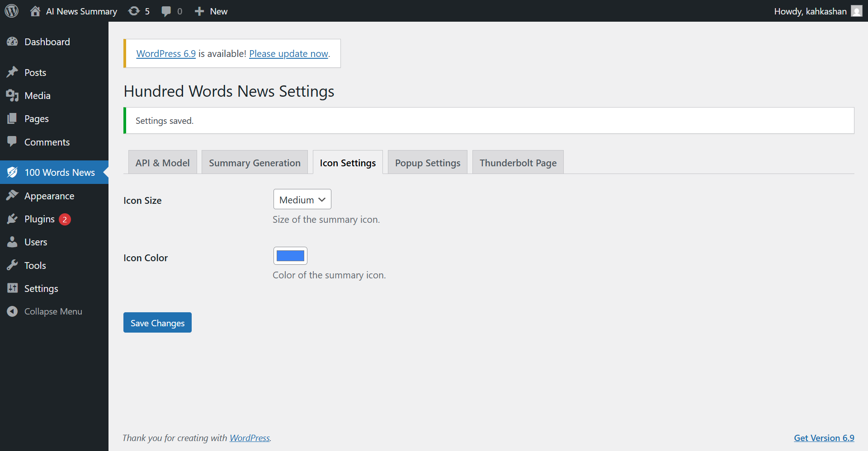The image size is (868, 451).
Task: Click the Media library icon in sidebar
Action: [12, 95]
